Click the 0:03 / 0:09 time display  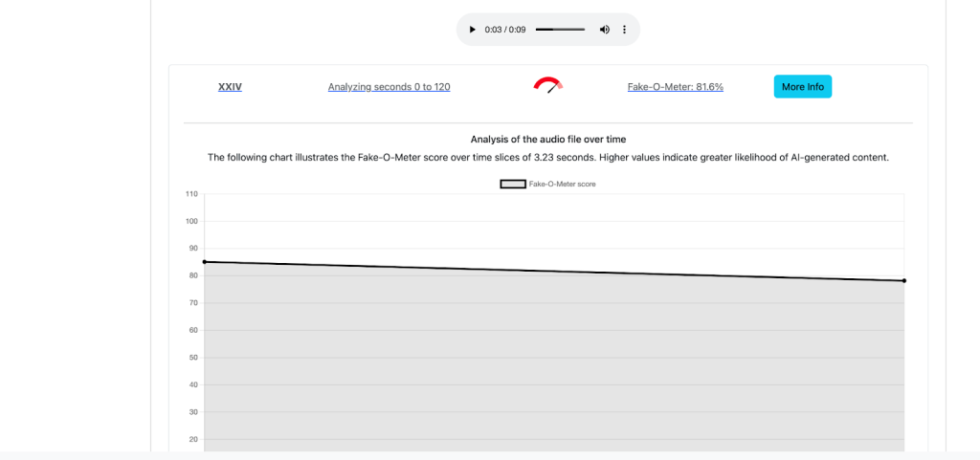pos(505,30)
